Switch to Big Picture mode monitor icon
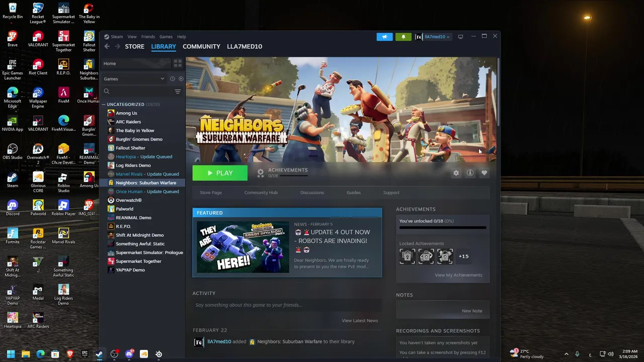The height and width of the screenshot is (362, 644). click(x=460, y=37)
